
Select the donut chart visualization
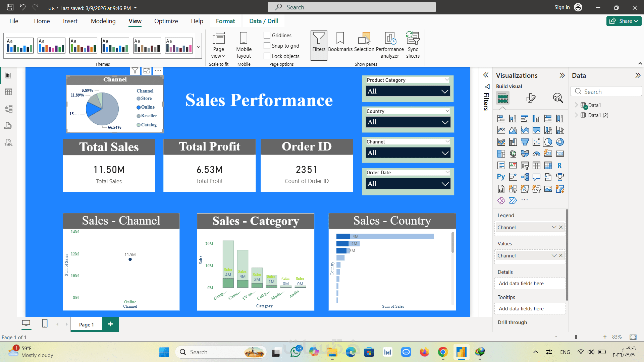pos(560,142)
